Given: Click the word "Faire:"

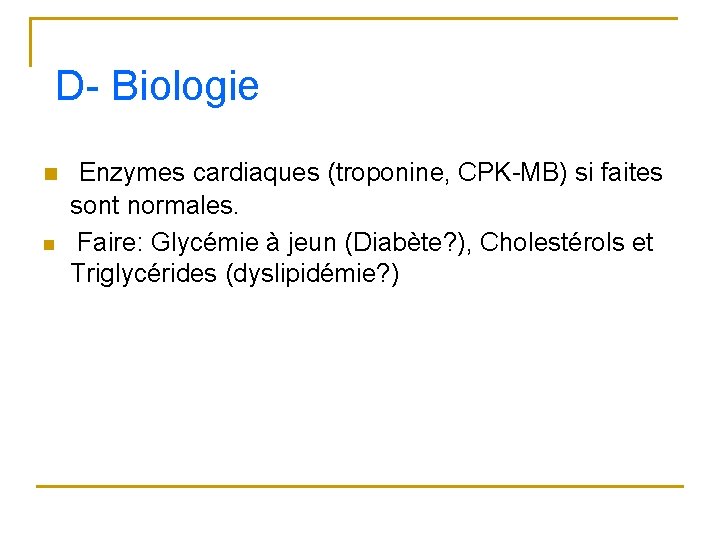Looking at the screenshot, I should (110, 242).
